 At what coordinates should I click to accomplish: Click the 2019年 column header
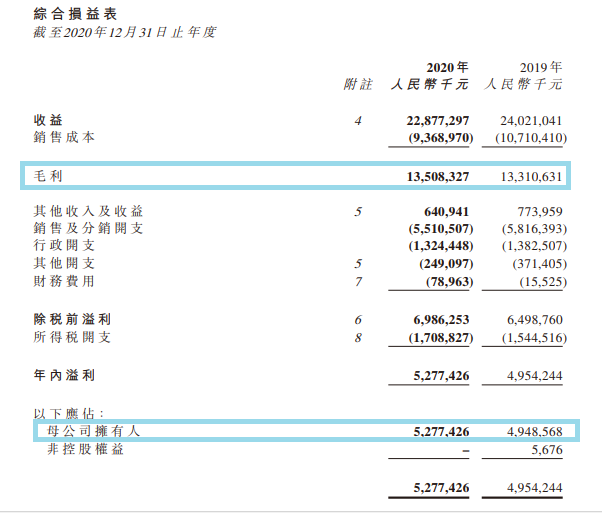541,67
